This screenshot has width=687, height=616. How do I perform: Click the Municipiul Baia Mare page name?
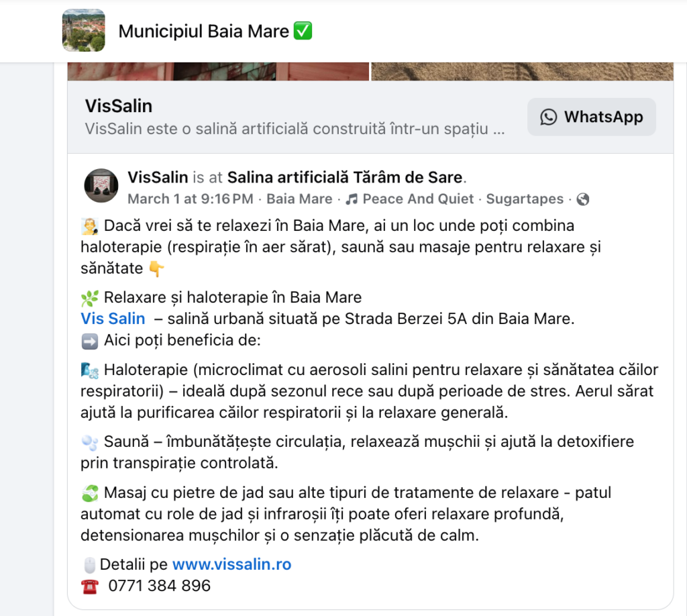click(204, 32)
